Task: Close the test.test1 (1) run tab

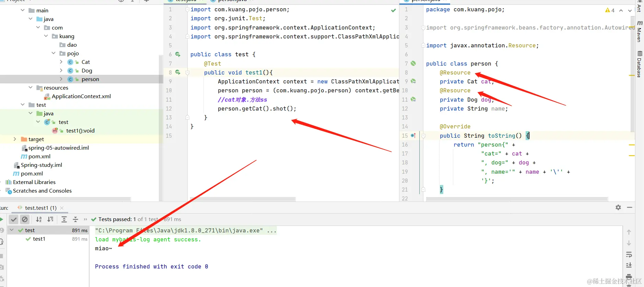Action: coord(62,208)
